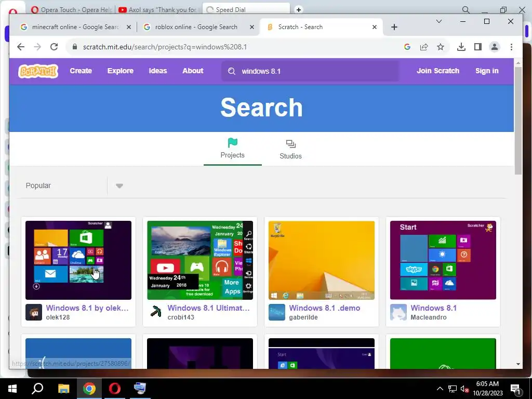Click Windows 8.1 by olek title link
The image size is (532, 399).
click(87, 308)
